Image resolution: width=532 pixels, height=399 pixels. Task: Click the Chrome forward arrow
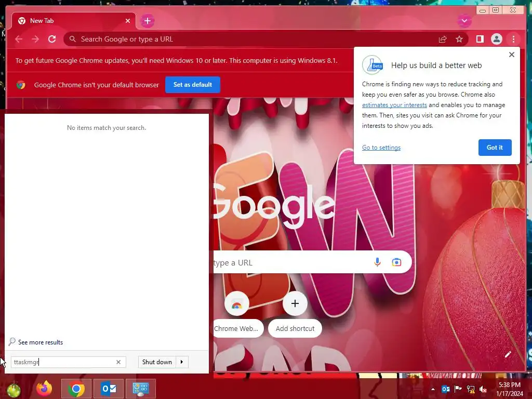click(35, 39)
